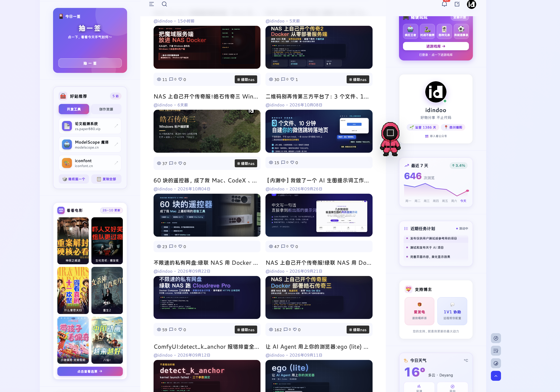Open article titled 不限速的私有网盘
Image resolution: width=560 pixels, height=392 pixels.
[x=206, y=263]
